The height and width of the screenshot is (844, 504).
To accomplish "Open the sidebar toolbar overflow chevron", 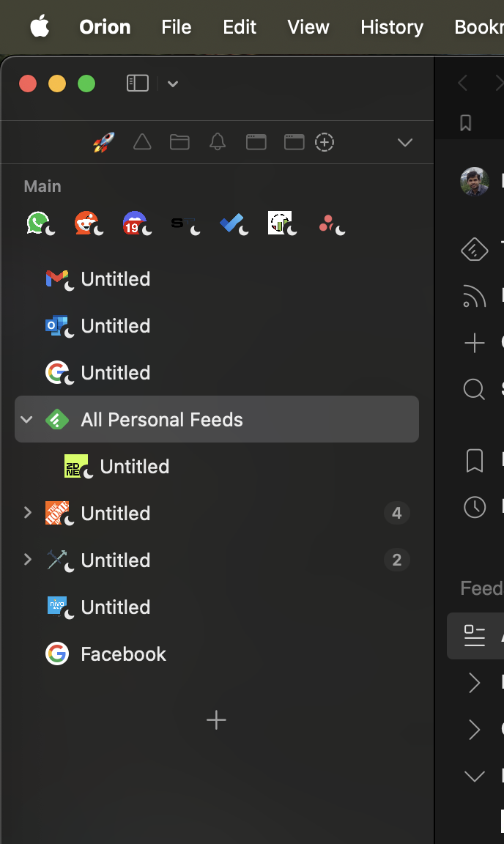I will point(405,142).
